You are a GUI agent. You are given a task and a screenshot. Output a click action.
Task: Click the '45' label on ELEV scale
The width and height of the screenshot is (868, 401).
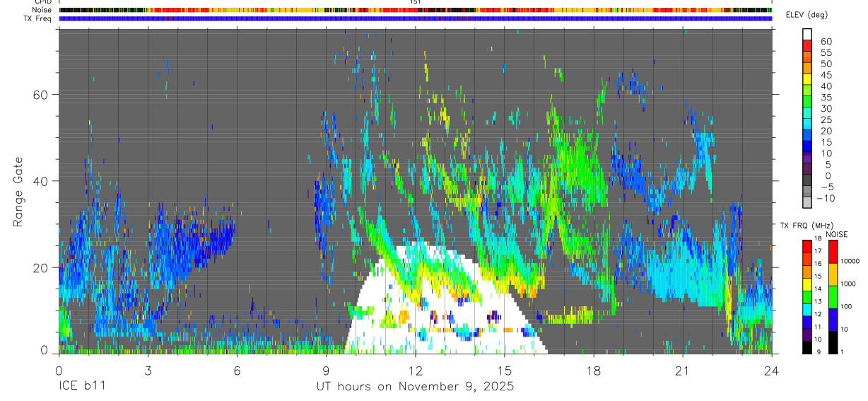(826, 75)
